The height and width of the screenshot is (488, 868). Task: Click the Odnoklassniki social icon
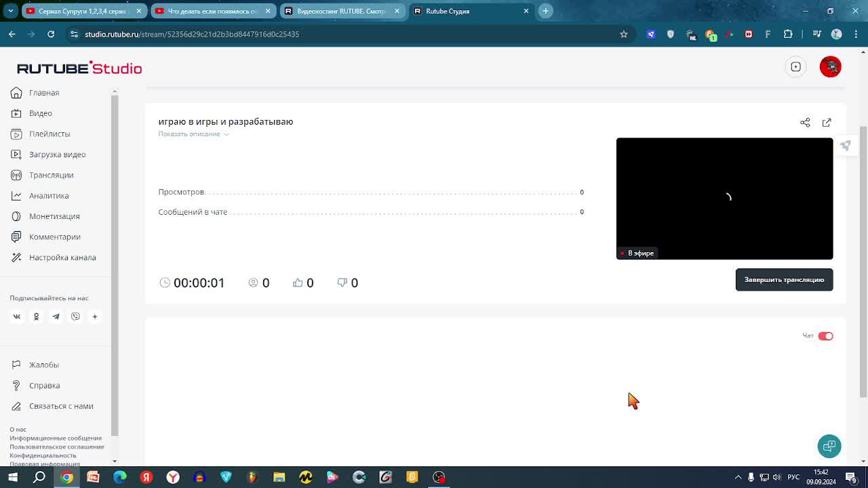coord(37,317)
